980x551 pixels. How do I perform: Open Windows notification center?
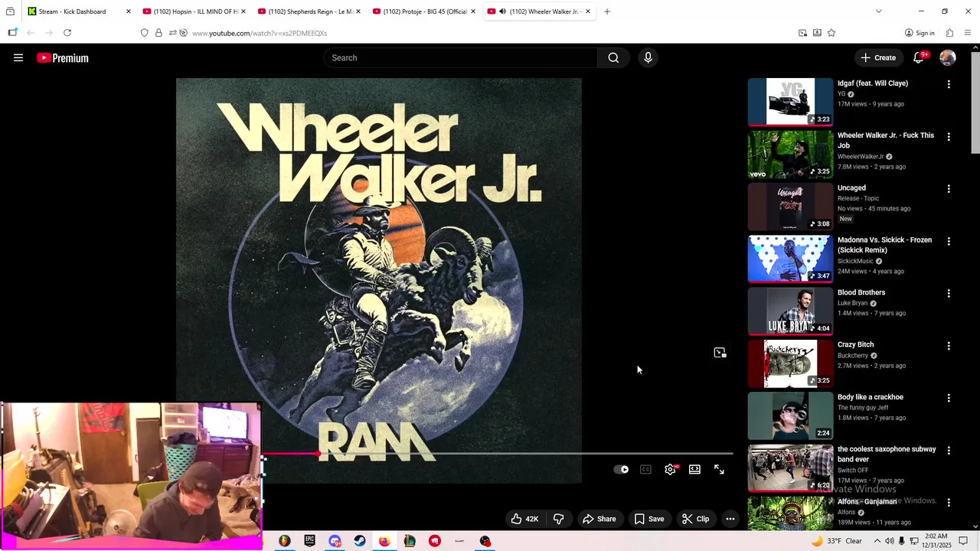click(963, 541)
